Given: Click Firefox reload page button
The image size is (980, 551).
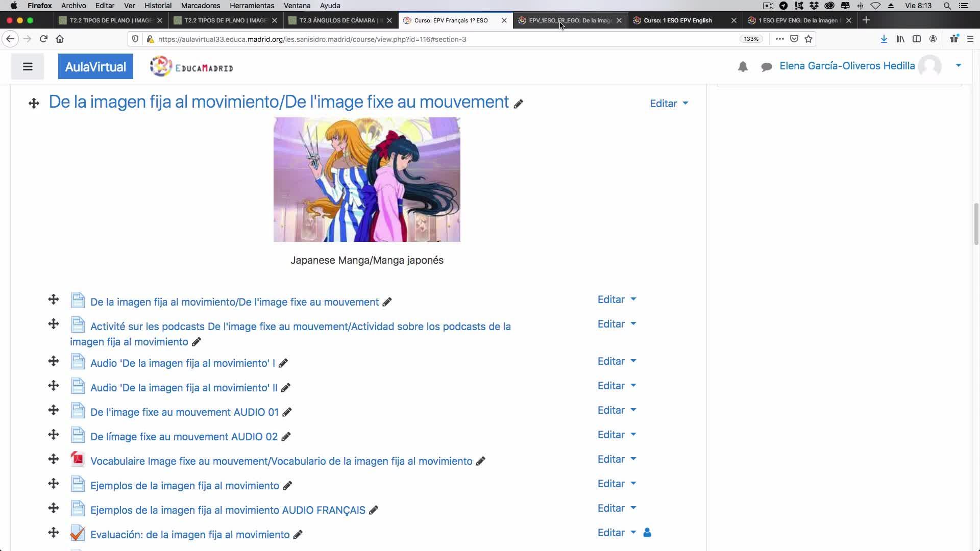Looking at the screenshot, I should (43, 39).
